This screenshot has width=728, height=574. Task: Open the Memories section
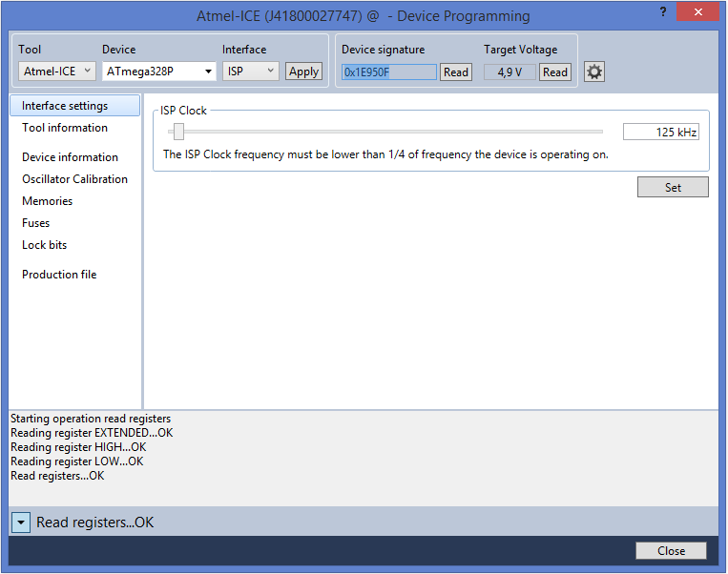(48, 201)
